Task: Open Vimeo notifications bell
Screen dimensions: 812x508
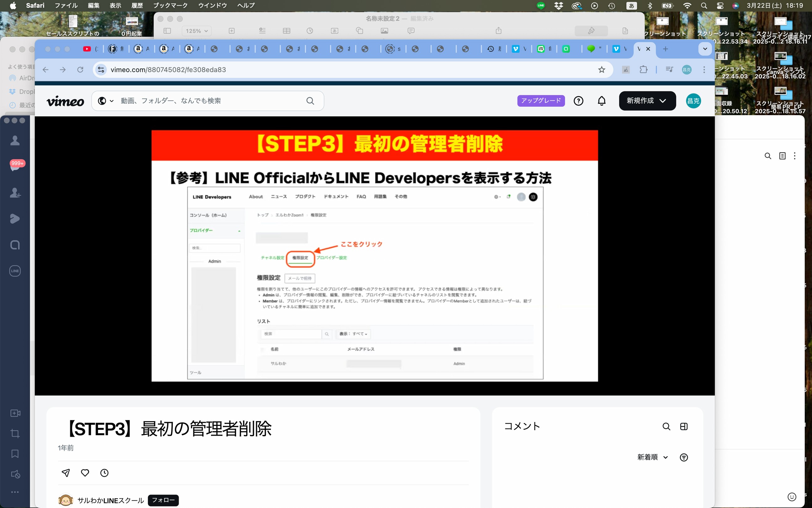Action: click(x=602, y=101)
